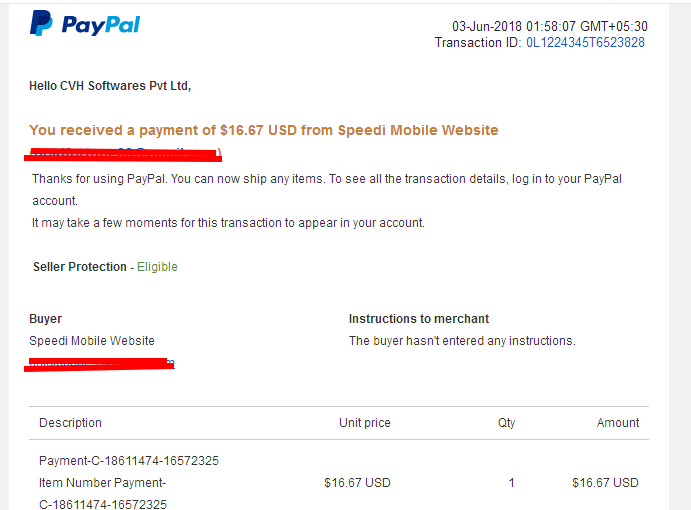Click the Unit price column header
691x510 pixels.
[364, 423]
